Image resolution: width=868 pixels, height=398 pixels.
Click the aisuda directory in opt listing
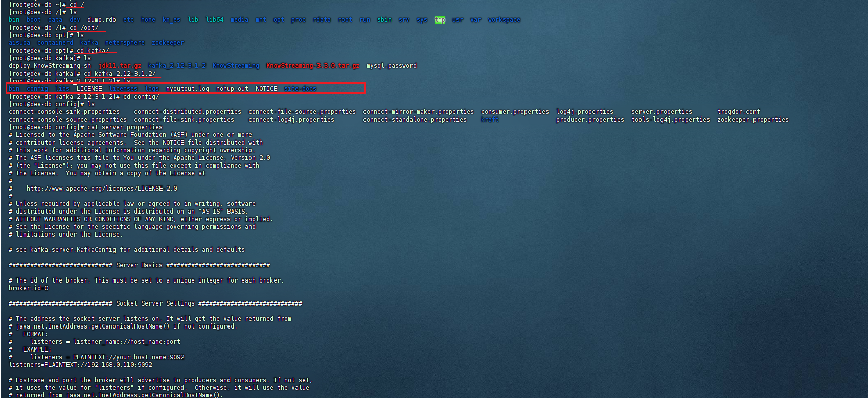tap(19, 43)
